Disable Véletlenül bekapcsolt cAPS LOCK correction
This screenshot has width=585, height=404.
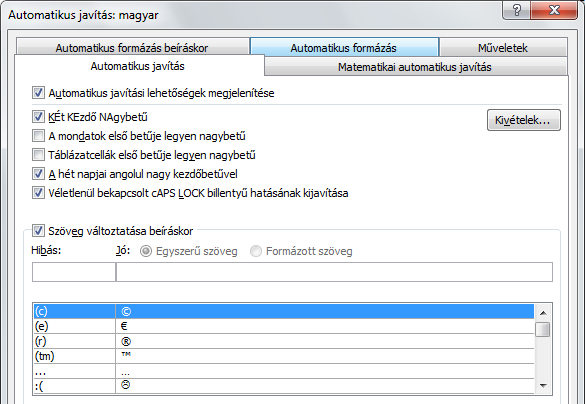(x=38, y=193)
